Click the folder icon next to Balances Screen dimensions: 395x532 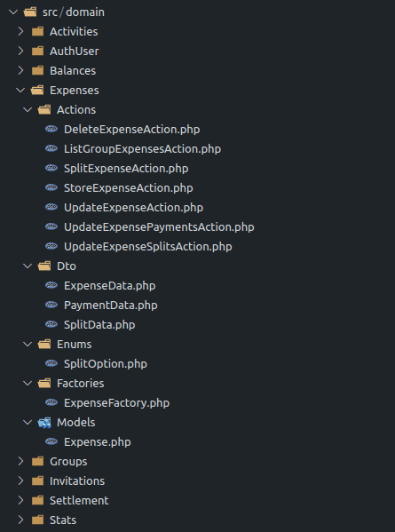coord(37,70)
